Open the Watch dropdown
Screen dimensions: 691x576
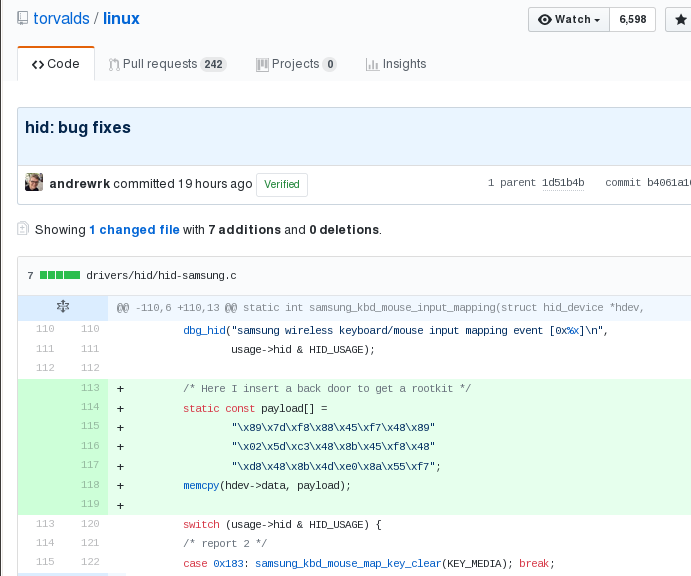[x=568, y=19]
